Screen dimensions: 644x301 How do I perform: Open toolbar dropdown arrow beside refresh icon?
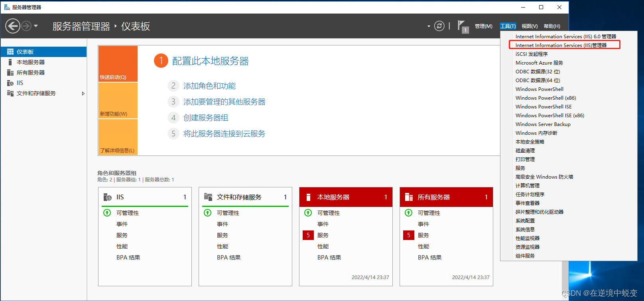tap(429, 26)
